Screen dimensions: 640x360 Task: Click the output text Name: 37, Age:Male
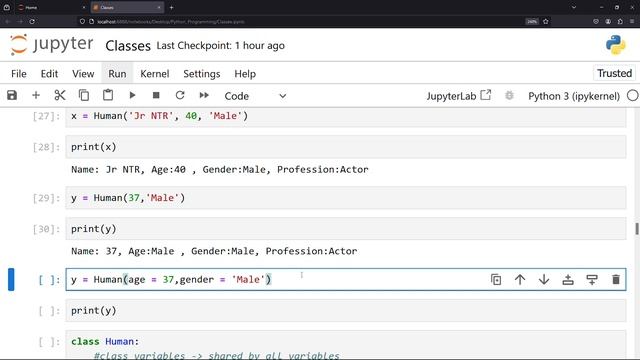(x=214, y=251)
